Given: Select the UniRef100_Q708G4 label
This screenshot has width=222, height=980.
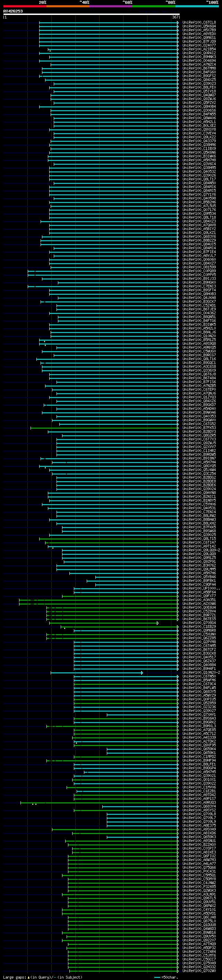Looking at the screenshot, I should [199, 623].
